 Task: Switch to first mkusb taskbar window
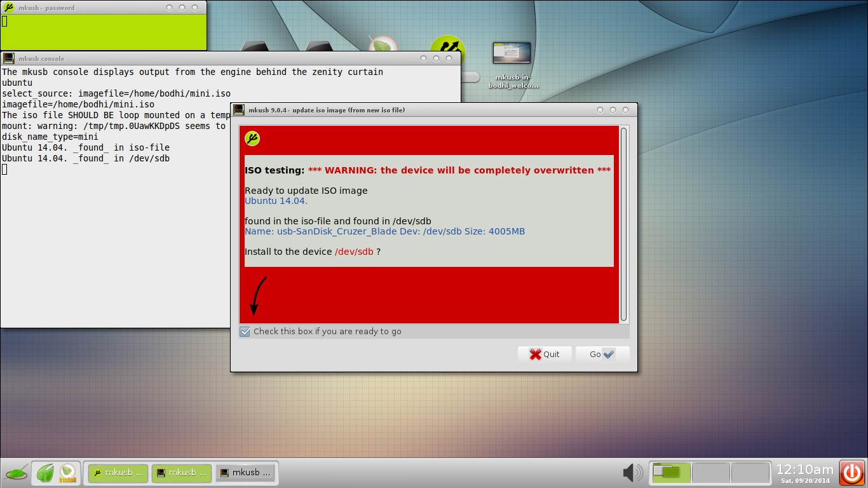(118, 473)
